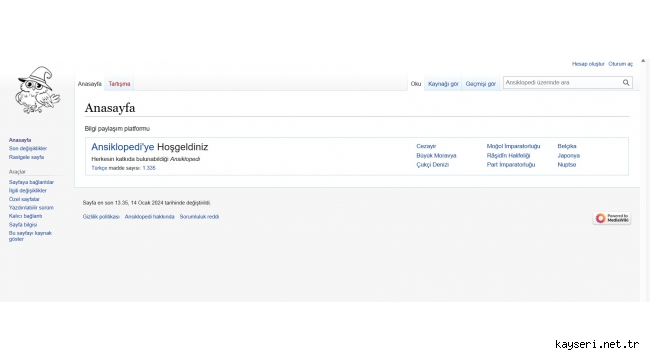Click the Oturum aç link

[621, 64]
